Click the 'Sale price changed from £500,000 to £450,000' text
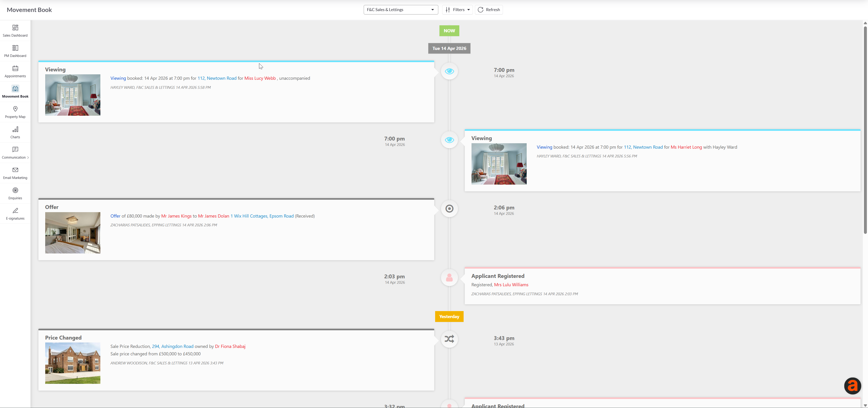Viewport: 868px width, 408px height. [155, 354]
